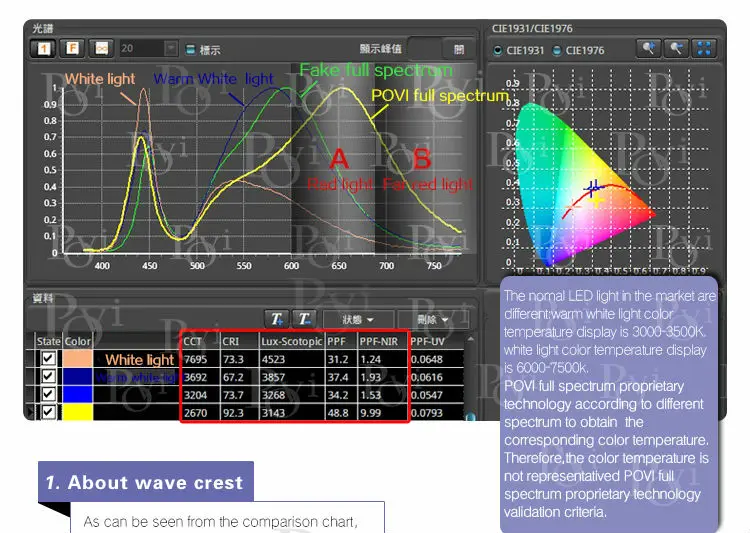The height and width of the screenshot is (533, 750).
Task: Click the 'POVI full spectrum' yellow chart label
Action: point(440,96)
